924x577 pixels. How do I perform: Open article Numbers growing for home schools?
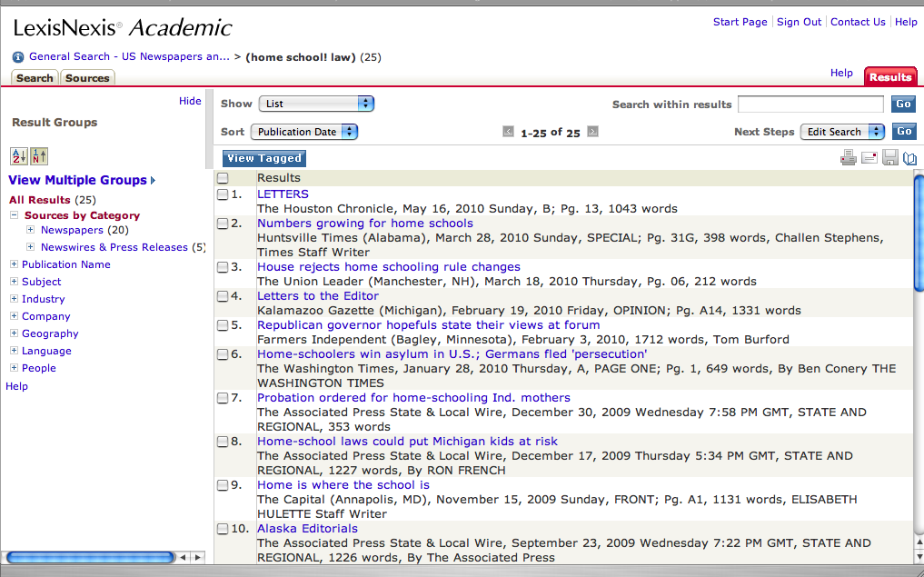tap(364, 224)
